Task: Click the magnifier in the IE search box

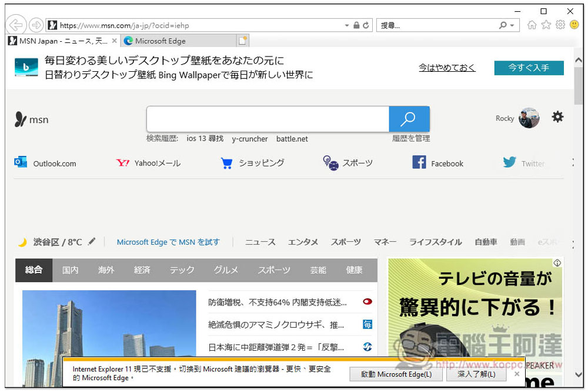Action: coord(503,25)
